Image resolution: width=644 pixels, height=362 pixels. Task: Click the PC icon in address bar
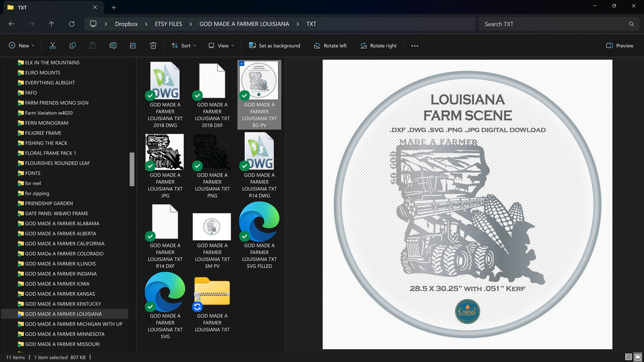tap(93, 24)
